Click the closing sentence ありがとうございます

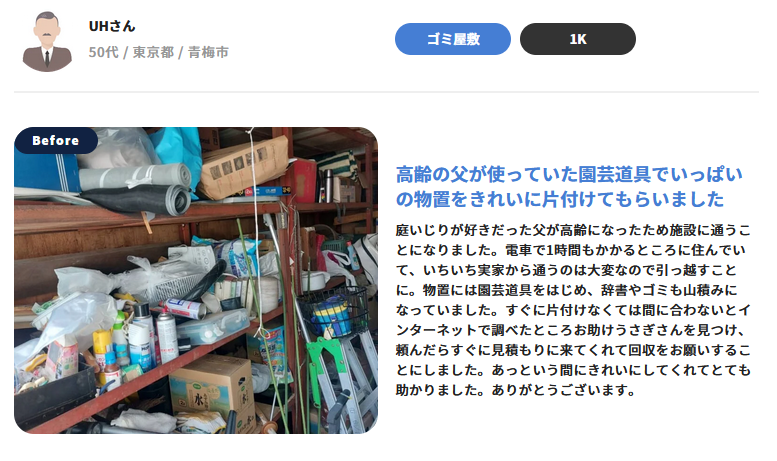[x=563, y=390]
